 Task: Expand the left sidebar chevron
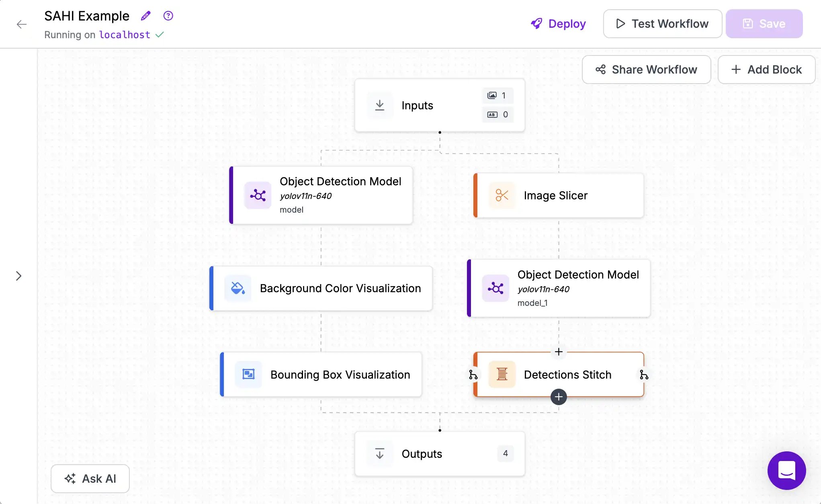pos(18,276)
